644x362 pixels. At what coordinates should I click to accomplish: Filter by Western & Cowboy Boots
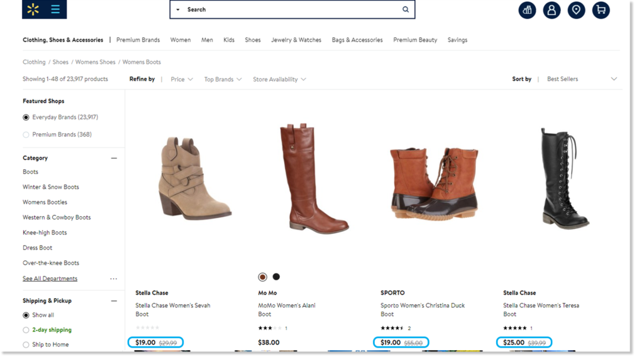[57, 217]
